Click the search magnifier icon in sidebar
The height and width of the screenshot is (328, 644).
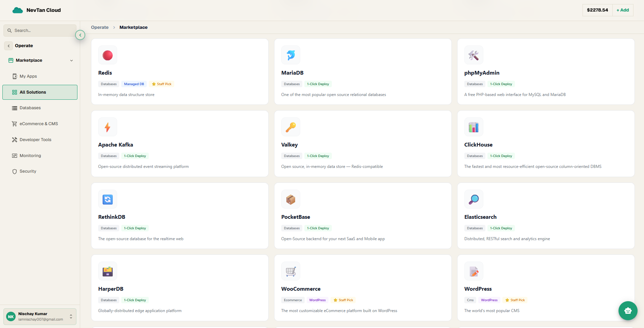click(x=10, y=31)
